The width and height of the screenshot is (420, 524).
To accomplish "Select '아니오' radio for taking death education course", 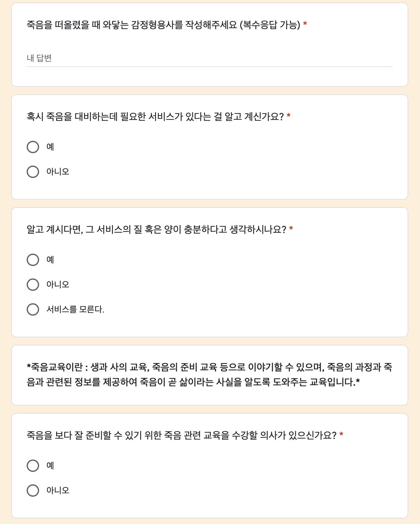I will tap(33, 491).
